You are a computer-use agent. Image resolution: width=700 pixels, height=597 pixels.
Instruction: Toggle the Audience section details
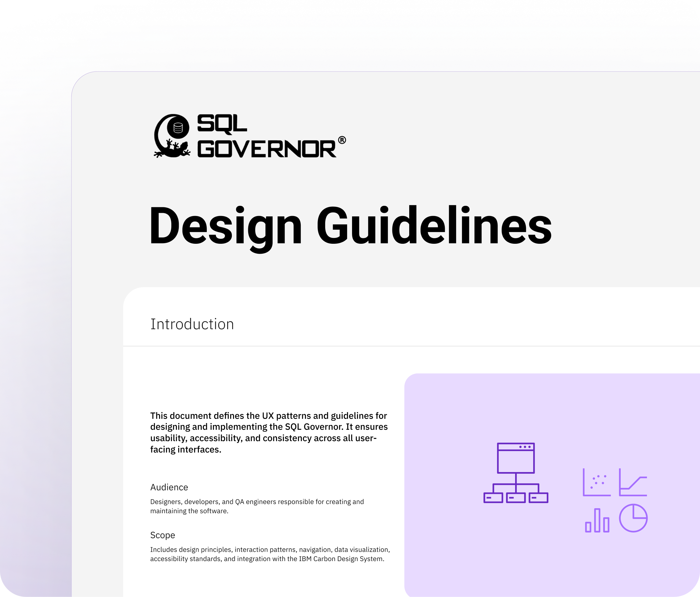169,488
